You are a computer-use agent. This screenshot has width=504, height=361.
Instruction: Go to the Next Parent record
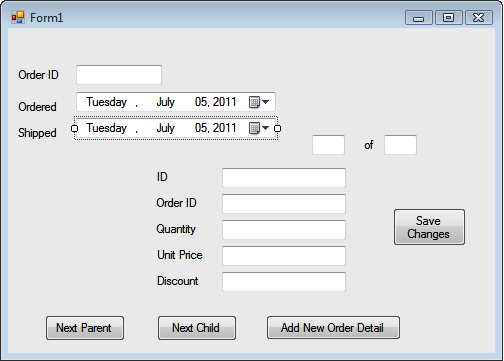click(85, 328)
